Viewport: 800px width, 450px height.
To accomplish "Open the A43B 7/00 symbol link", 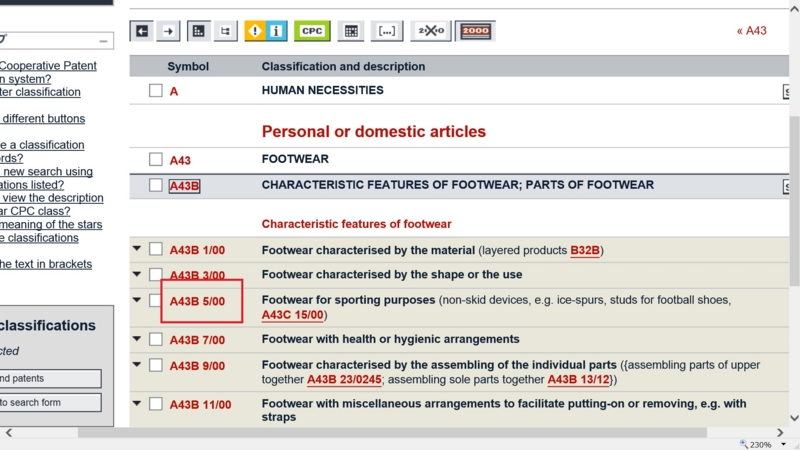I will click(x=197, y=340).
